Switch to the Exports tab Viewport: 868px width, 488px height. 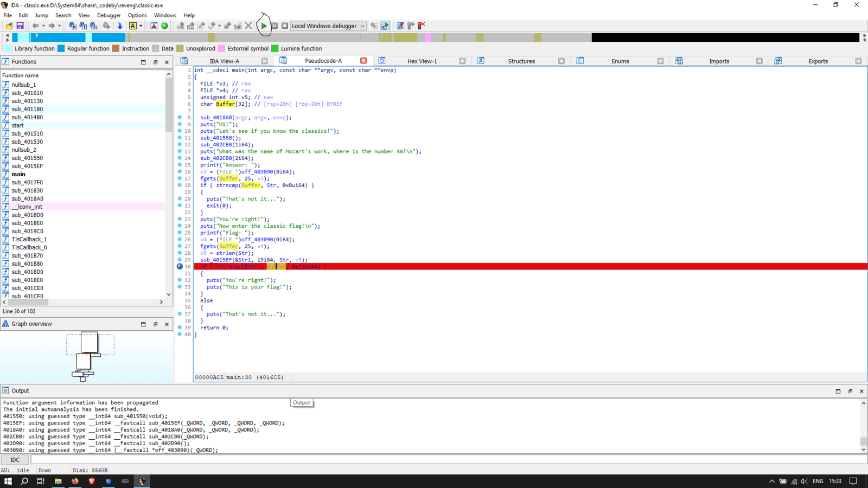pos(818,61)
